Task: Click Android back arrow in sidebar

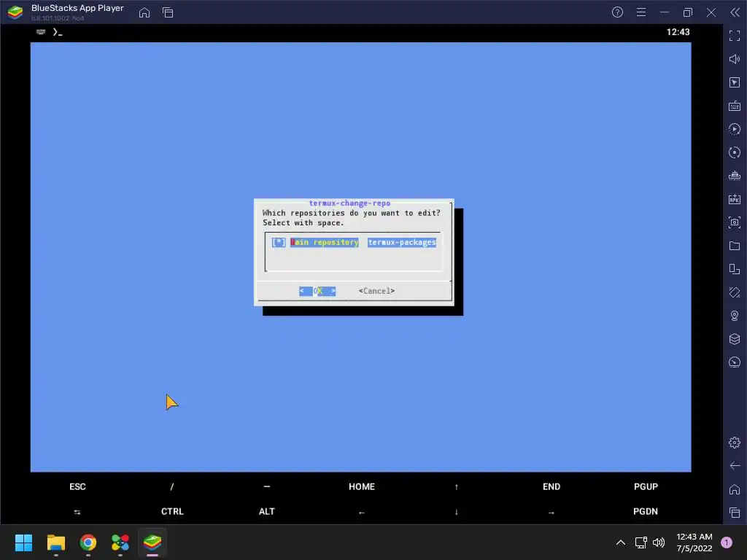Action: (735, 466)
